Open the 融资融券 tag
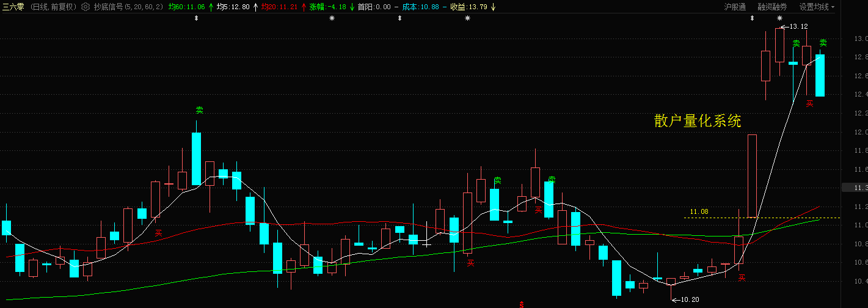 (772, 7)
